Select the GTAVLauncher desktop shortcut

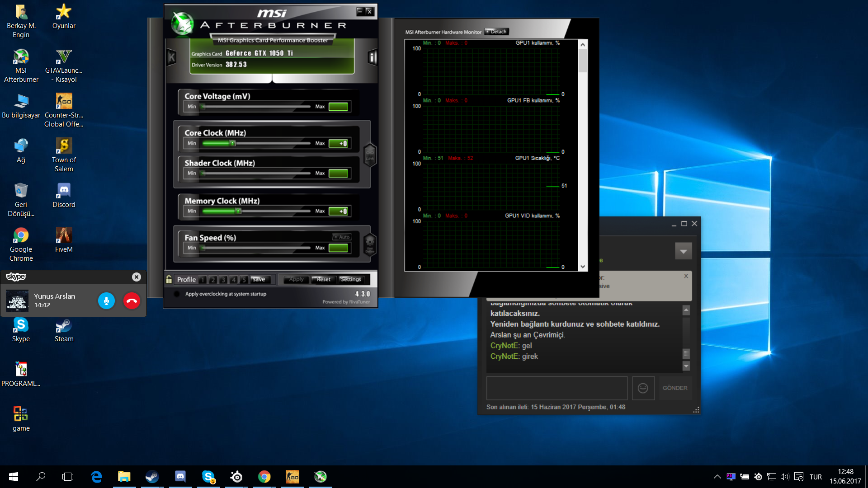[x=64, y=66]
